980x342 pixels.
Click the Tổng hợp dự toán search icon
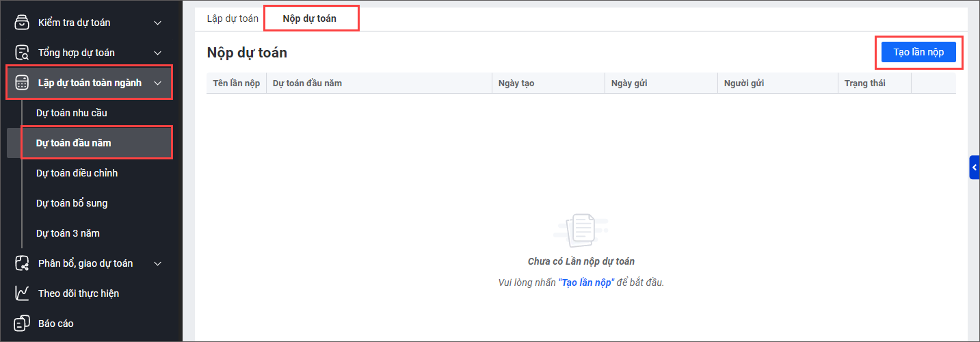22,53
